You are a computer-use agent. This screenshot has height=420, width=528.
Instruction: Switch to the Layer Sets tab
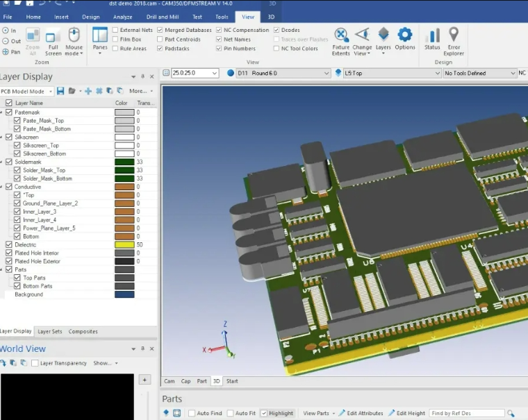pyautogui.click(x=49, y=331)
